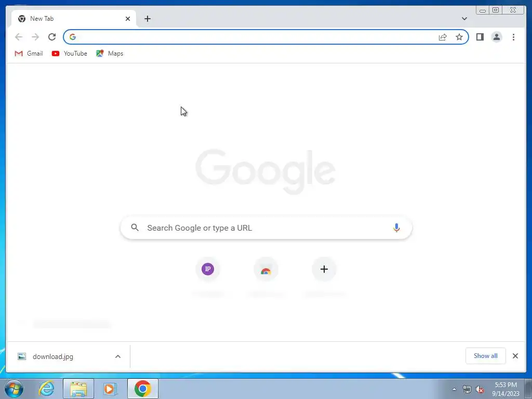This screenshot has width=532, height=399.
Task: Click the Google G icon in address bar
Action: pyautogui.click(x=72, y=37)
